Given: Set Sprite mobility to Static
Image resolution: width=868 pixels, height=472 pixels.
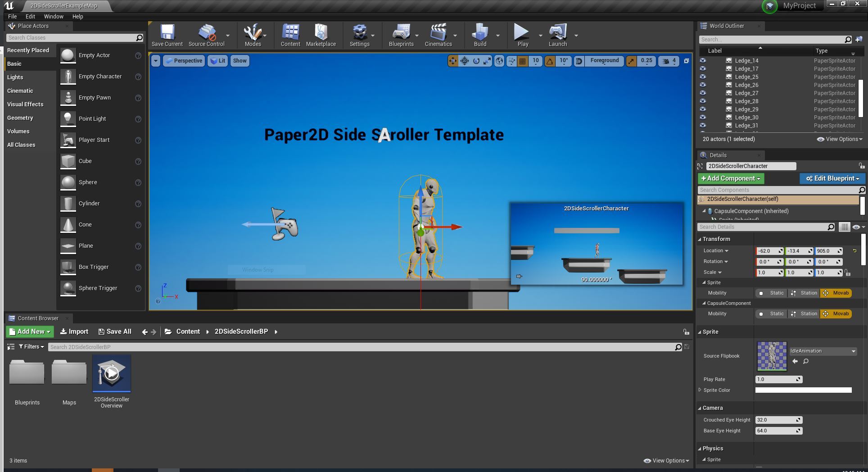Looking at the screenshot, I should click(771, 293).
